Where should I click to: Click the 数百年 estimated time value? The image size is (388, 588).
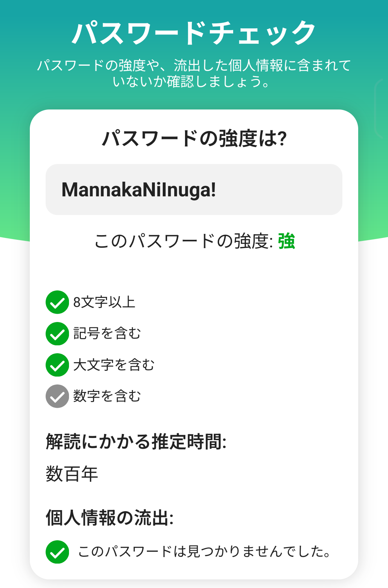point(72,474)
